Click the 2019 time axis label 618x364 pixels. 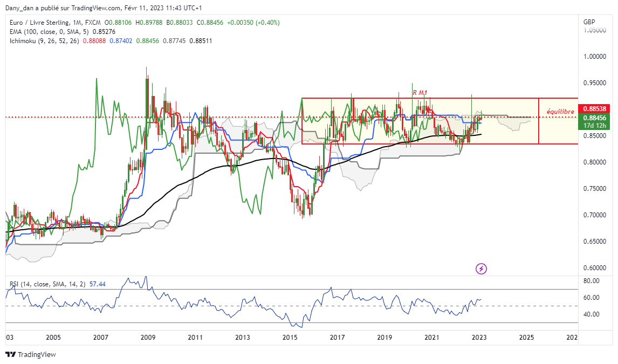point(384,338)
